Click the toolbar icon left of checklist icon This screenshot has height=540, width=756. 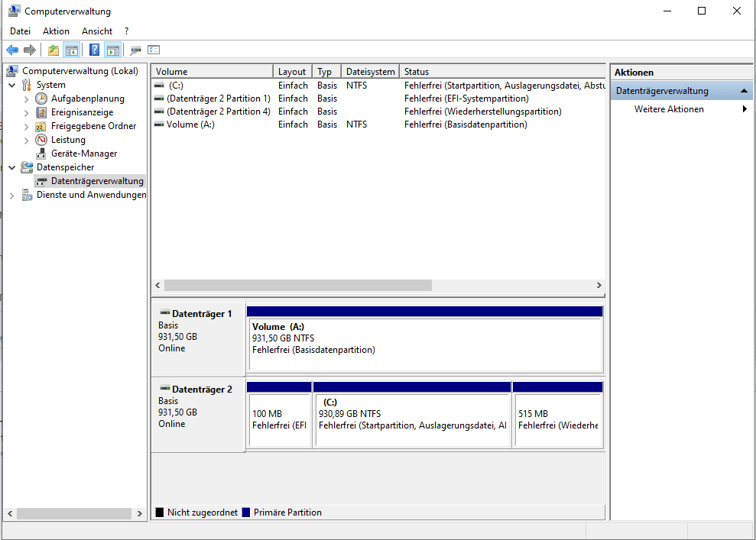point(136,50)
